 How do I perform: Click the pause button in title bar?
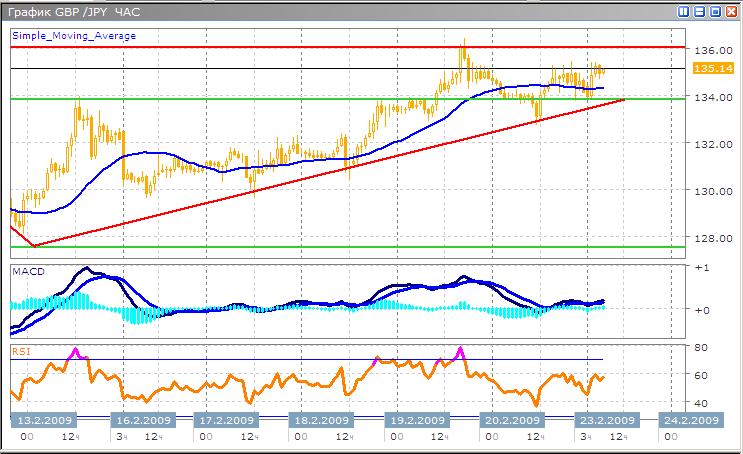pos(685,11)
